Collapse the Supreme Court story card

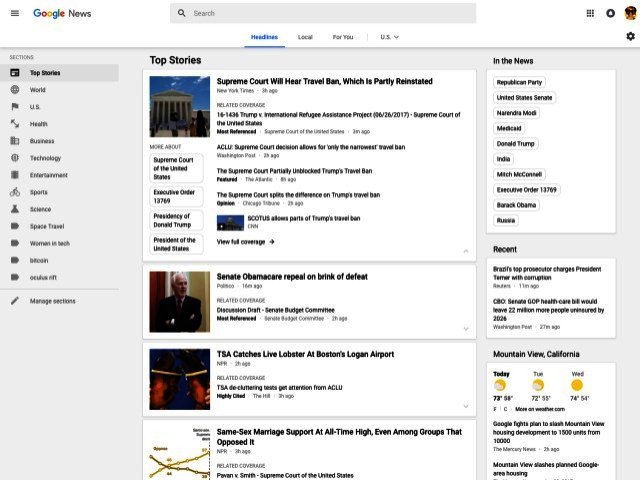pyautogui.click(x=465, y=251)
